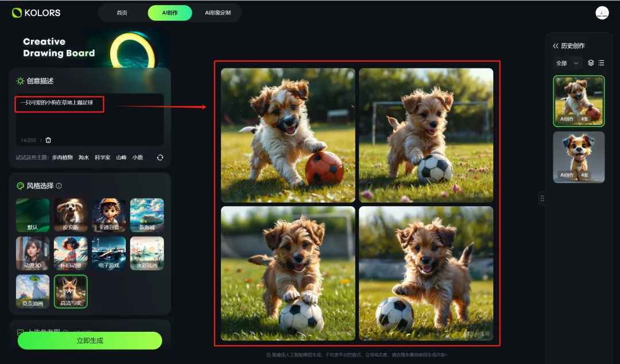Select the 高清写实 style

click(71, 291)
